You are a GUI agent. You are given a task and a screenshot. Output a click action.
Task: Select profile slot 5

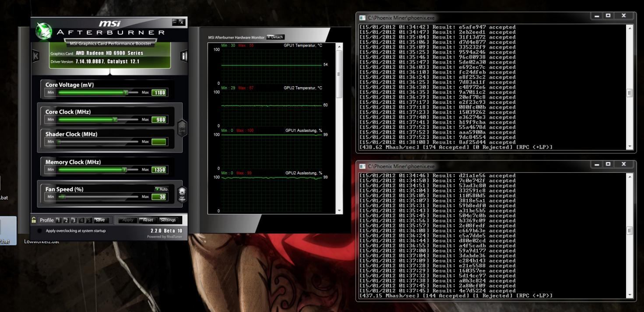pos(89,220)
